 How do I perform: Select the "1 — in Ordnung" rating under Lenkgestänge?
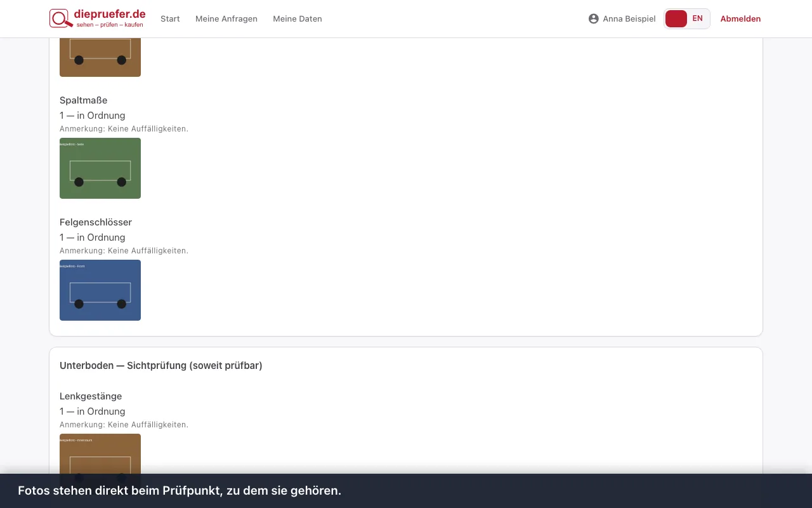[x=93, y=411]
